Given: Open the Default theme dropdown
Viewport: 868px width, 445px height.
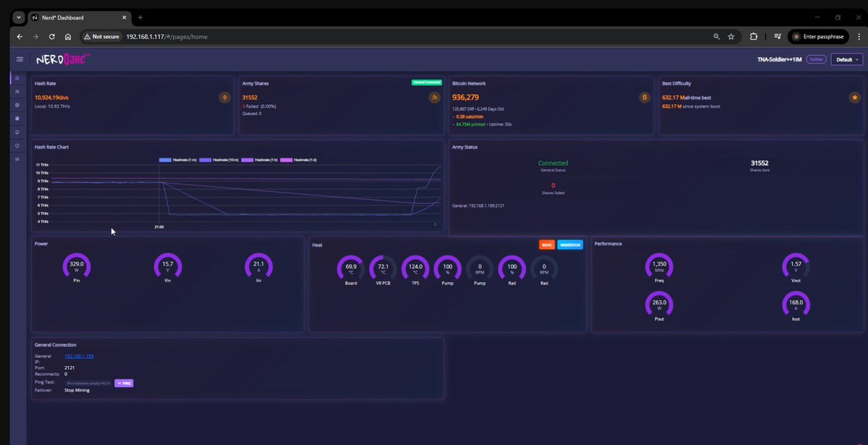Looking at the screenshot, I should [x=847, y=59].
